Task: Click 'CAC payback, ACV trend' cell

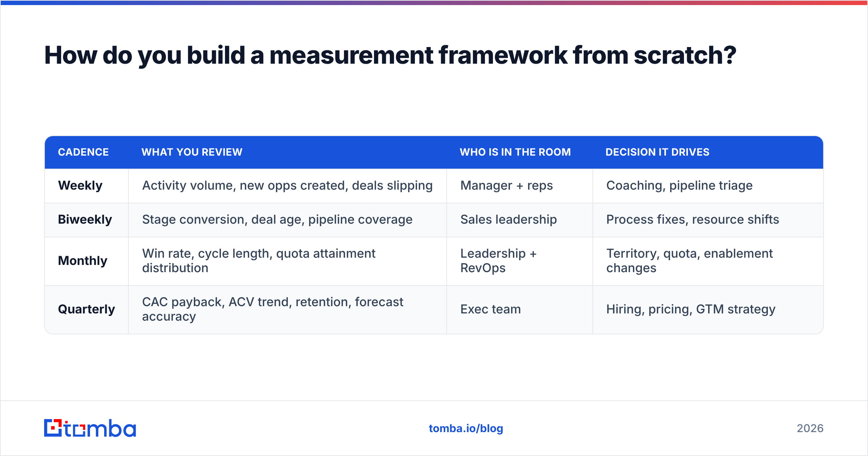Action: click(x=288, y=309)
